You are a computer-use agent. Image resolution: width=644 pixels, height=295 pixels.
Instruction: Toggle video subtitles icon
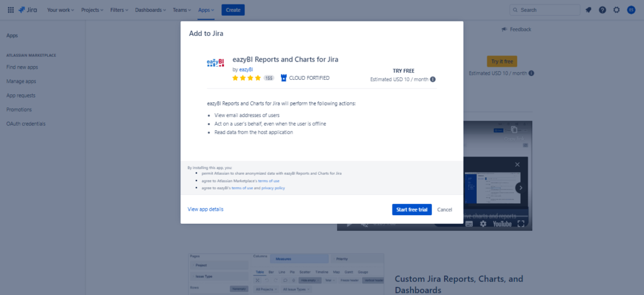tap(469, 224)
